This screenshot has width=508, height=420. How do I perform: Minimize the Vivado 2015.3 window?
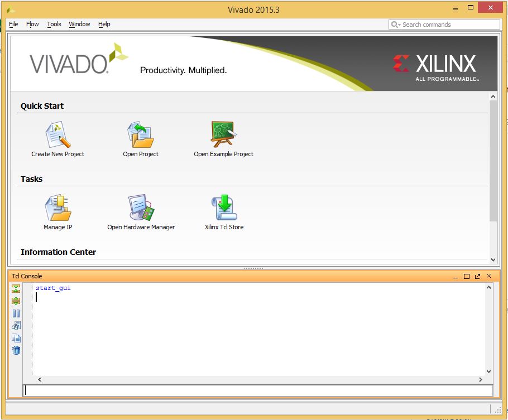[456, 8]
